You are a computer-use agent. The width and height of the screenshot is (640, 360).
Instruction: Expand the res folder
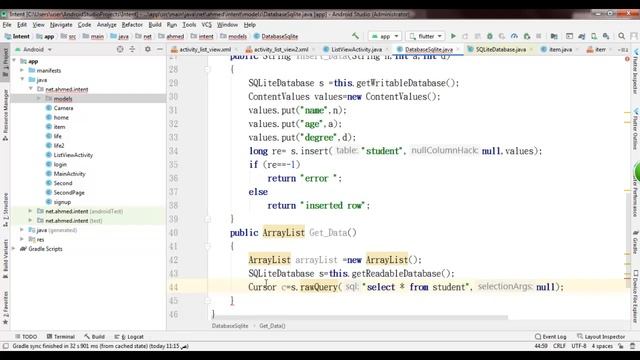22,239
